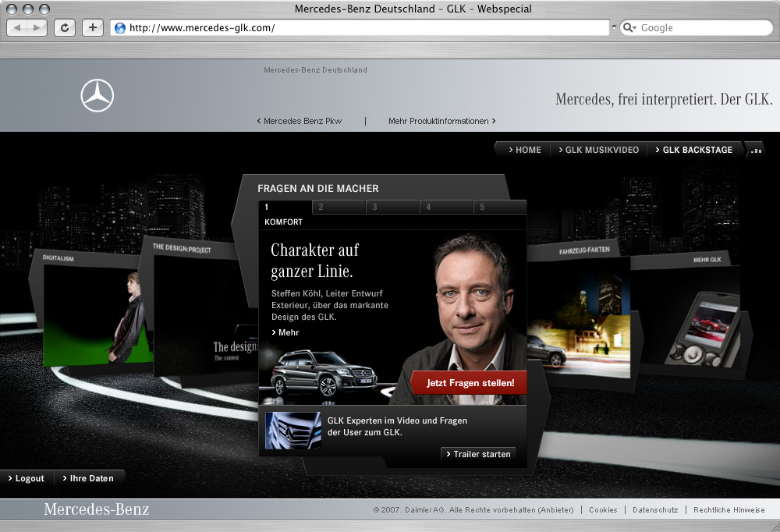Click the "Mercedes-Benz Deutschland" header text

point(315,70)
